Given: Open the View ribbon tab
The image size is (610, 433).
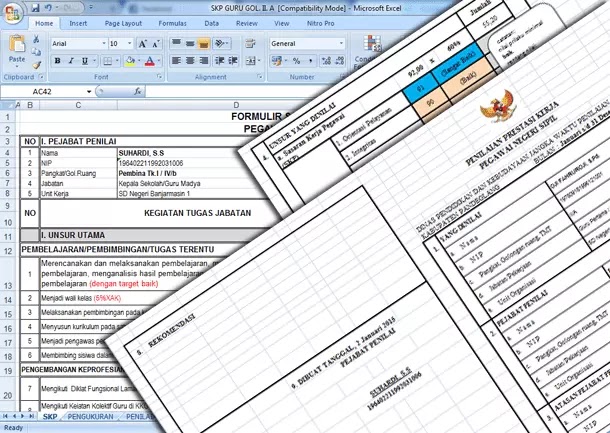Looking at the screenshot, I should [x=281, y=24].
